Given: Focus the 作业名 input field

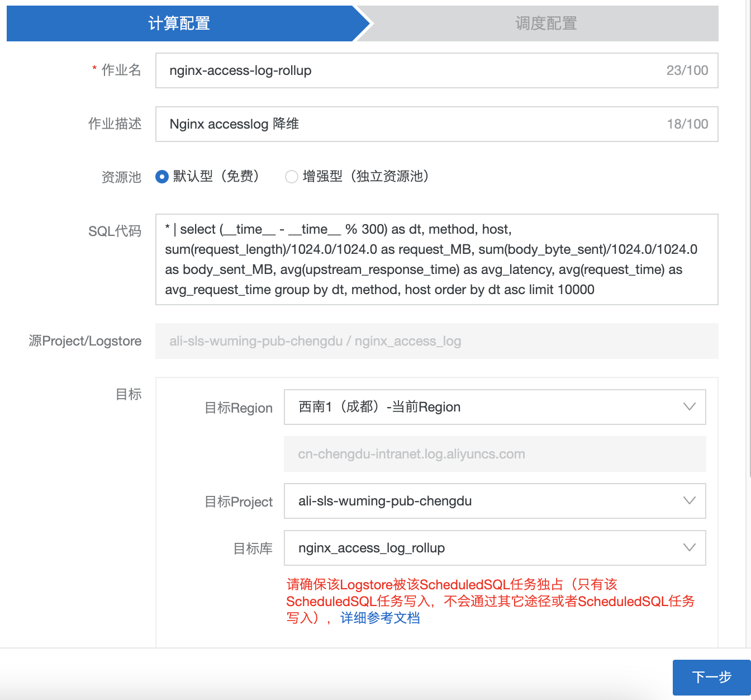Looking at the screenshot, I should pos(437,70).
